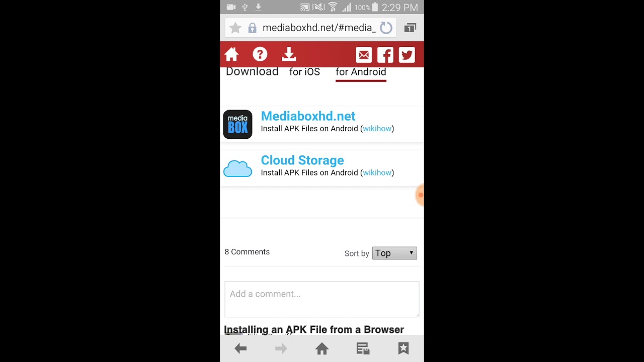Viewport: 644px width, 362px height.
Task: Open the Mediaboxhd.net download link
Action: click(308, 116)
